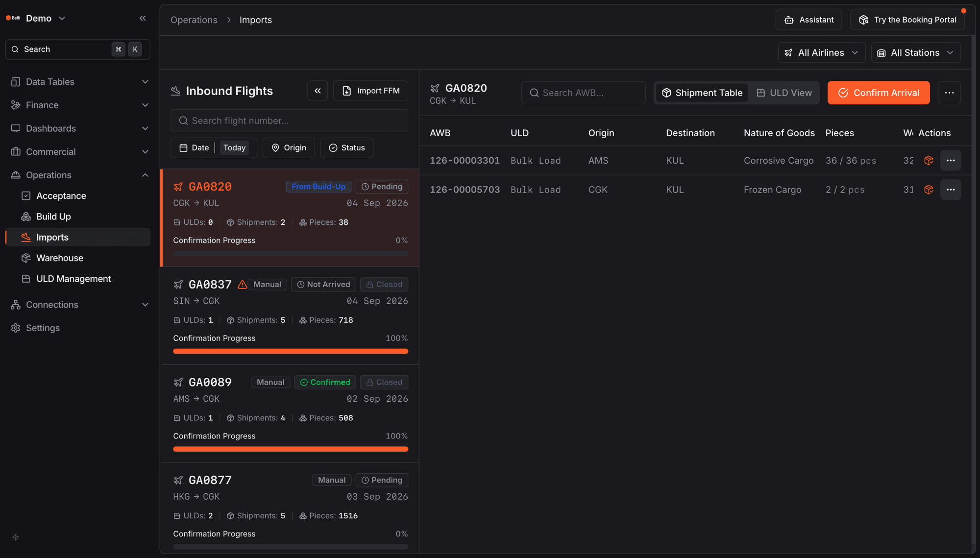Viewport: 980px width, 558px height.
Task: Click the plane icon on the GA0089 card
Action: click(178, 382)
